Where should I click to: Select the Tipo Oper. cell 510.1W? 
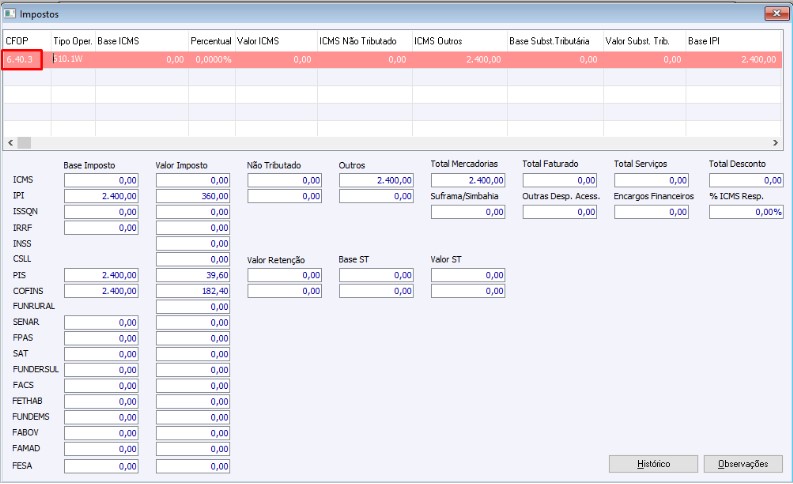(73, 60)
